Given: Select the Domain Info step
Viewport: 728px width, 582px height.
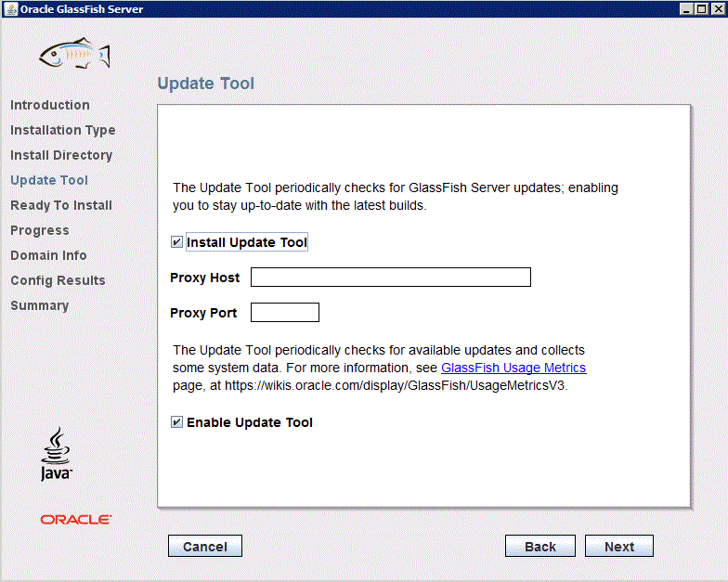Looking at the screenshot, I should coord(48,255).
